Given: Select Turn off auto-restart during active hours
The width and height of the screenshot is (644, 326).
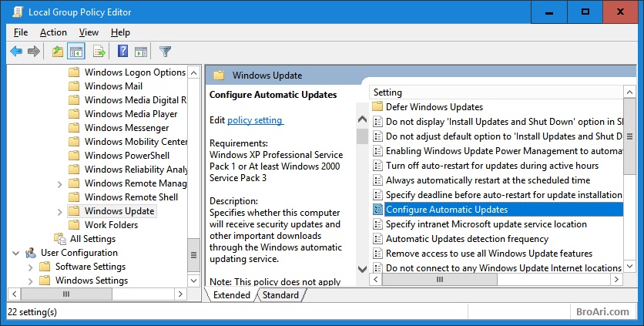Looking at the screenshot, I should point(492,165).
